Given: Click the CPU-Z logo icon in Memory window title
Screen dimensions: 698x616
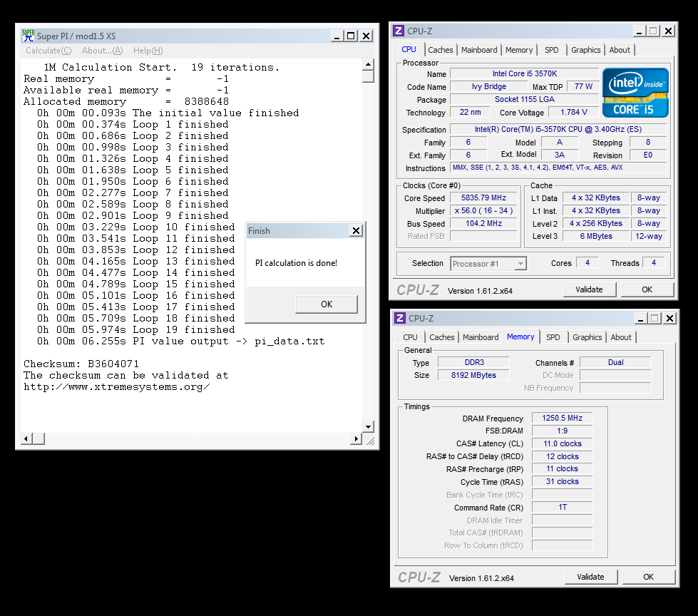Looking at the screenshot, I should 400,318.
